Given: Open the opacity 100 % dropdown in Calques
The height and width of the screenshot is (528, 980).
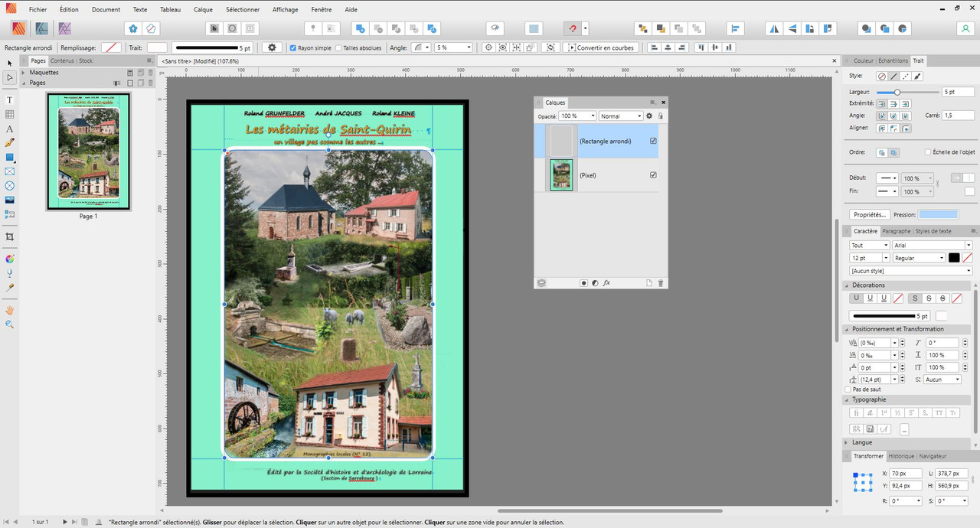Looking at the screenshot, I should tap(578, 116).
